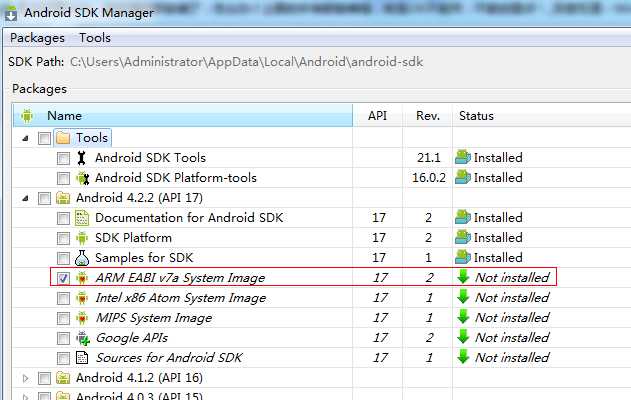
Task: Click the ARM EABI v7a System Image icon
Action: (82, 278)
